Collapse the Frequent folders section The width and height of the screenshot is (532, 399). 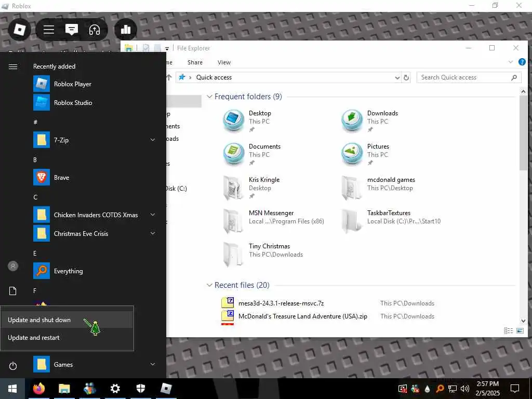tap(210, 97)
